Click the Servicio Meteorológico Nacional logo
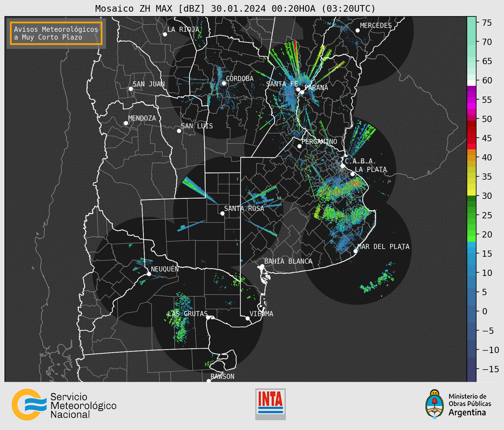The image size is (504, 430). point(64,405)
